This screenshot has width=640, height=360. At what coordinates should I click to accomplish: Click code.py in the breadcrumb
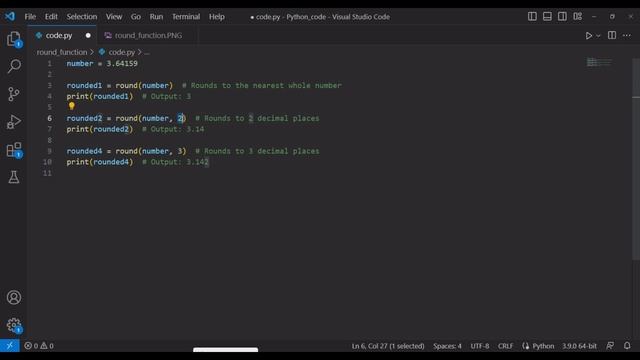[122, 52]
